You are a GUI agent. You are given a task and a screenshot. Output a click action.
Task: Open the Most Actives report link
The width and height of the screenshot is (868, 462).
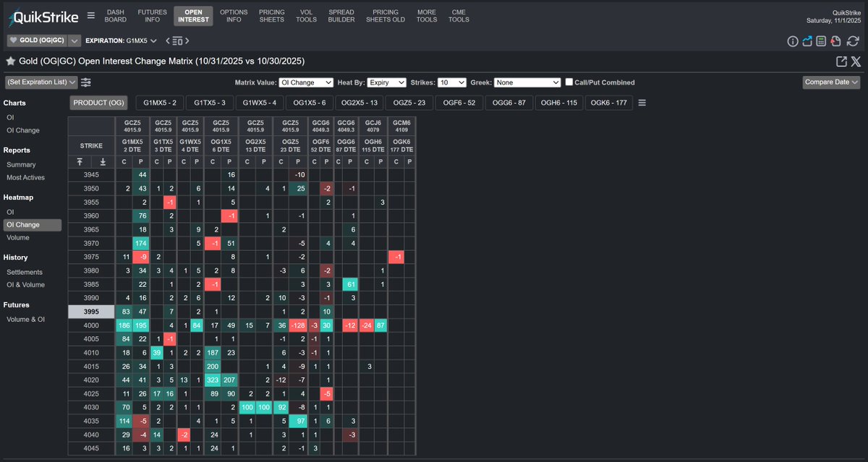[25, 177]
